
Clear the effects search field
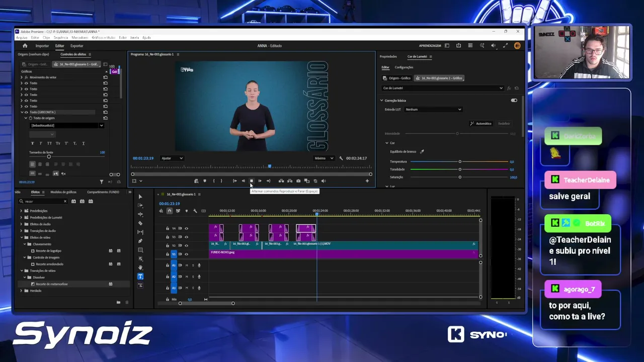(x=65, y=202)
